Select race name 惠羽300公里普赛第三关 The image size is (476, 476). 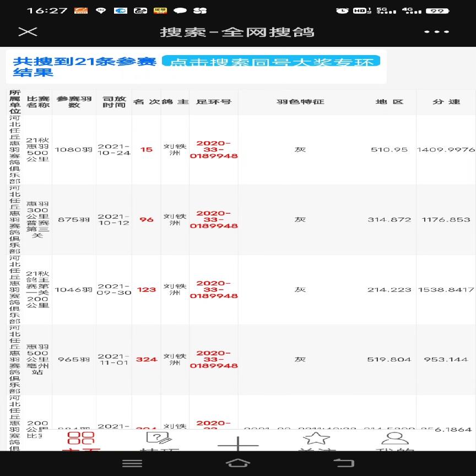(37, 219)
